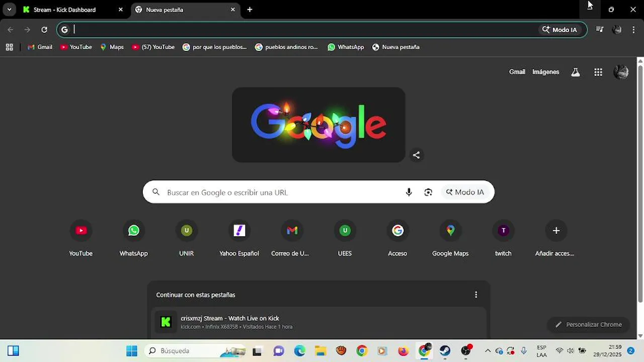The image size is (644, 362).
Task: Switch to Stream - Kick Dashboard tab
Action: point(73,10)
